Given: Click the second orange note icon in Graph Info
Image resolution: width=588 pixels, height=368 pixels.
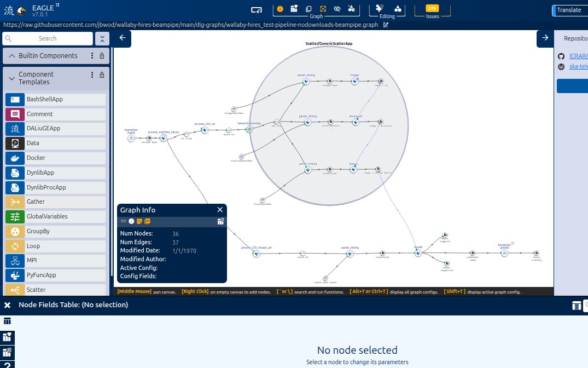Looking at the screenshot, I should click(x=147, y=221).
